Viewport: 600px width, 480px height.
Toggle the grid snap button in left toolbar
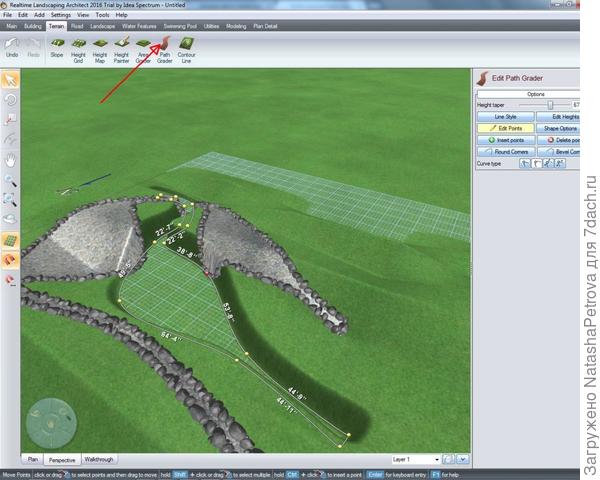(x=10, y=240)
